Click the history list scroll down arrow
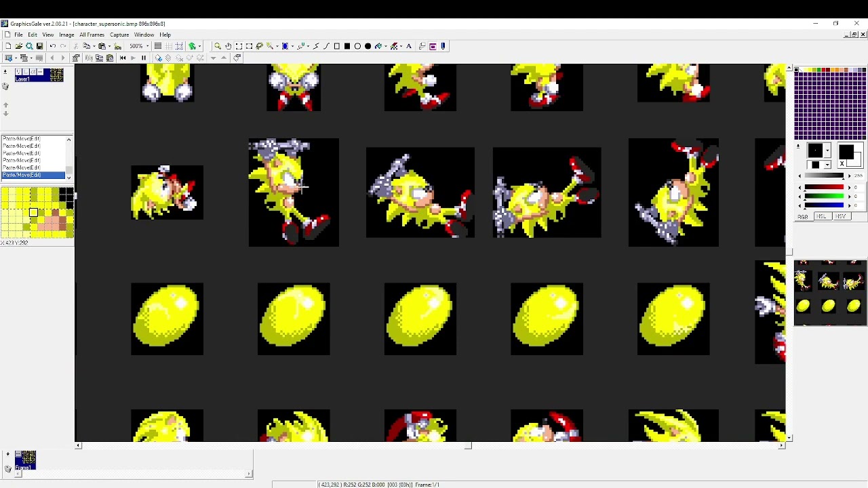The image size is (868, 488). click(x=69, y=178)
